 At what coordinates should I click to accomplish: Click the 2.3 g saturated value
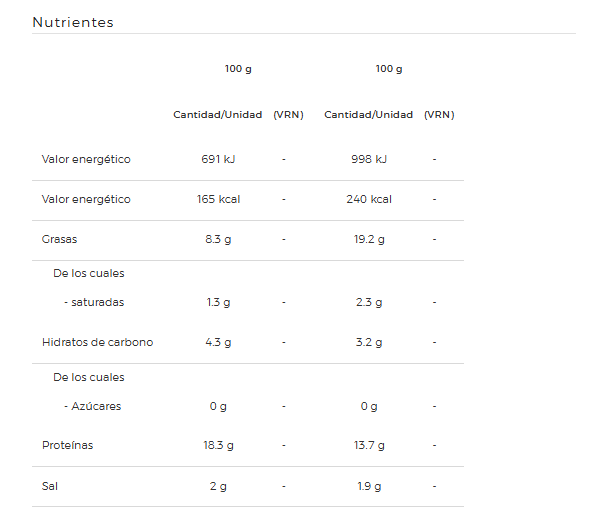tap(368, 302)
